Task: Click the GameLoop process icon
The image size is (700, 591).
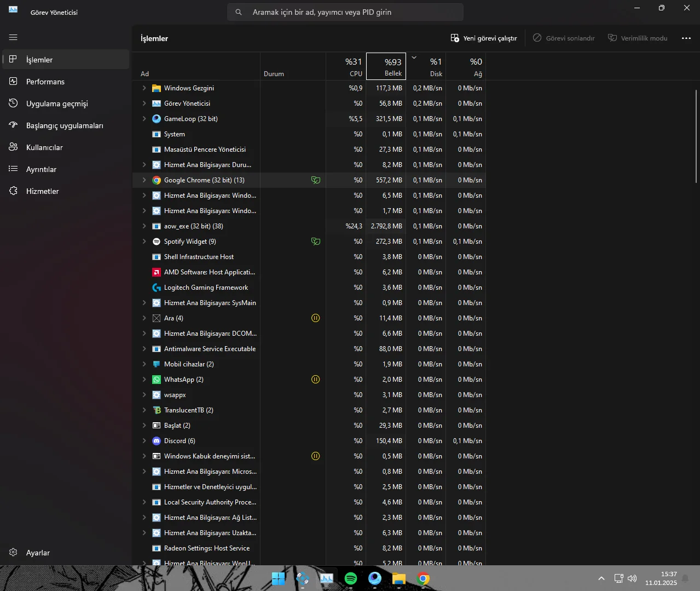Action: click(x=157, y=119)
